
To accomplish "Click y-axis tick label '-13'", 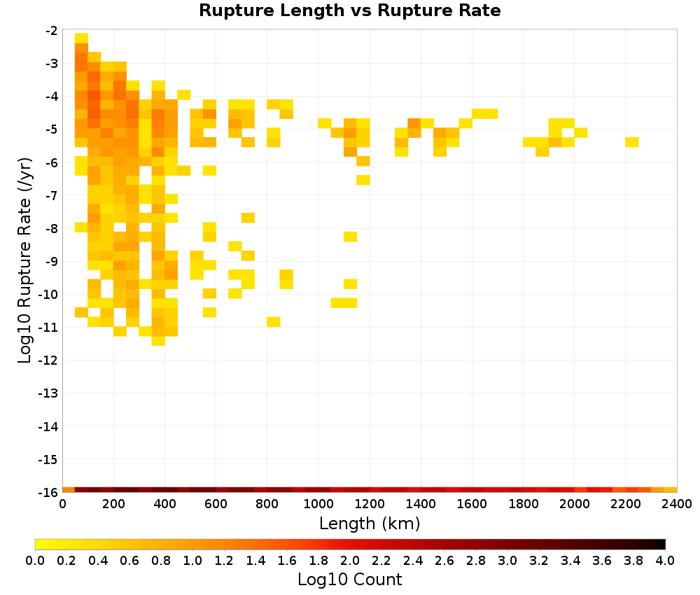I will point(48,393).
